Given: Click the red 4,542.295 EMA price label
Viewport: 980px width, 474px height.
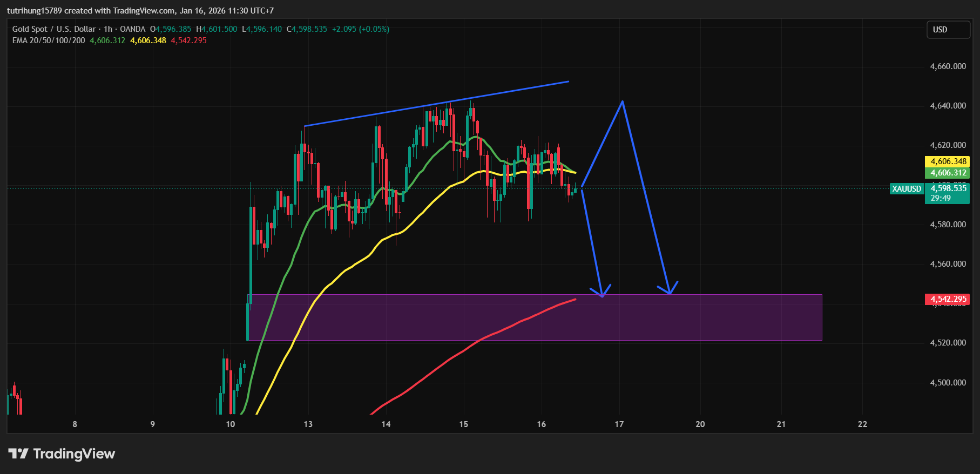Looking at the screenshot, I should [948, 299].
